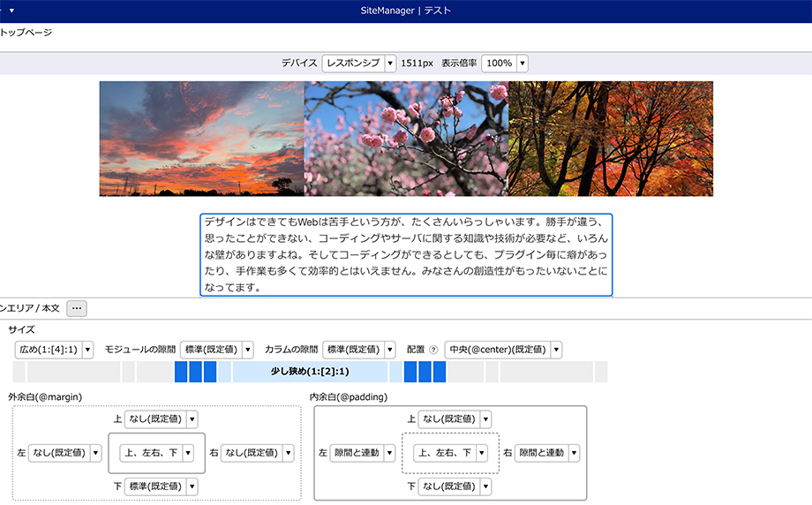Open the size 広め(1:[4]:1) dropdown

click(x=54, y=350)
